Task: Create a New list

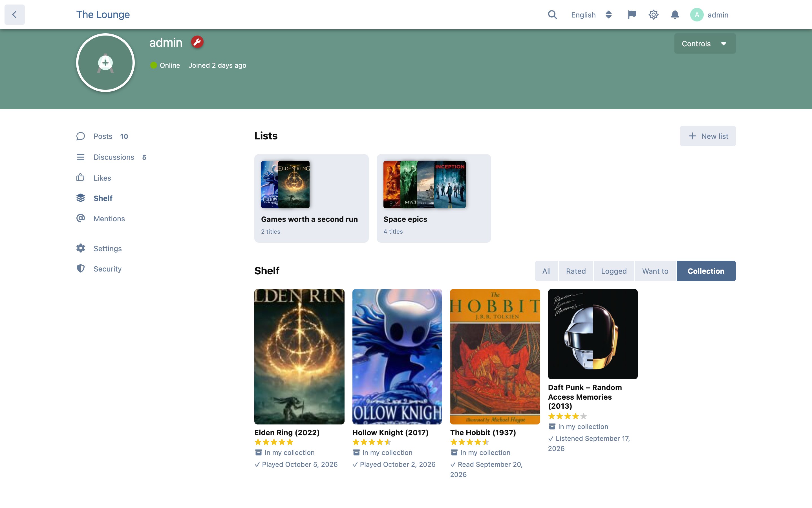Action: click(708, 136)
